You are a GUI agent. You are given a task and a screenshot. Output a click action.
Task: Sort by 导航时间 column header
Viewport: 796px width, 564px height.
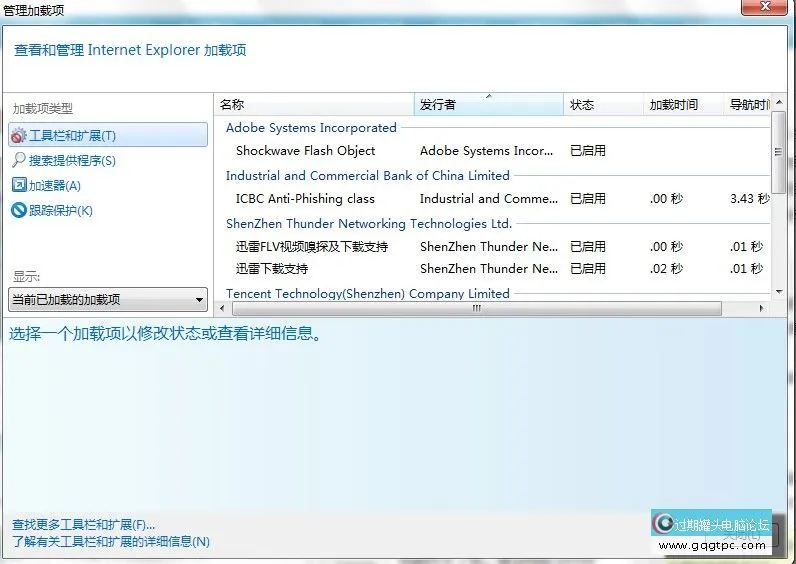tap(747, 105)
